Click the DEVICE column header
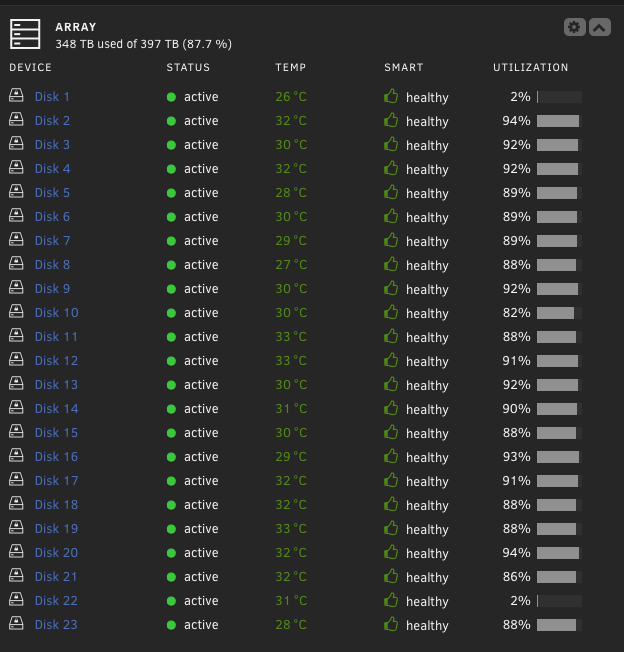 30,67
